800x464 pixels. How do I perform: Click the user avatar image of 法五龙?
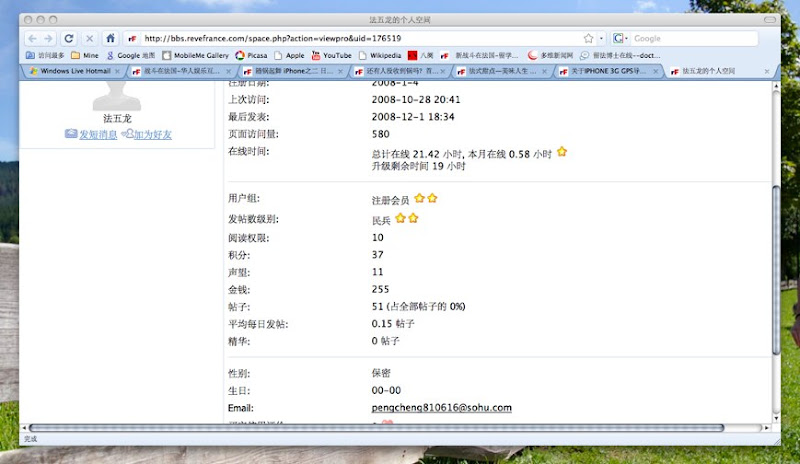(117, 96)
